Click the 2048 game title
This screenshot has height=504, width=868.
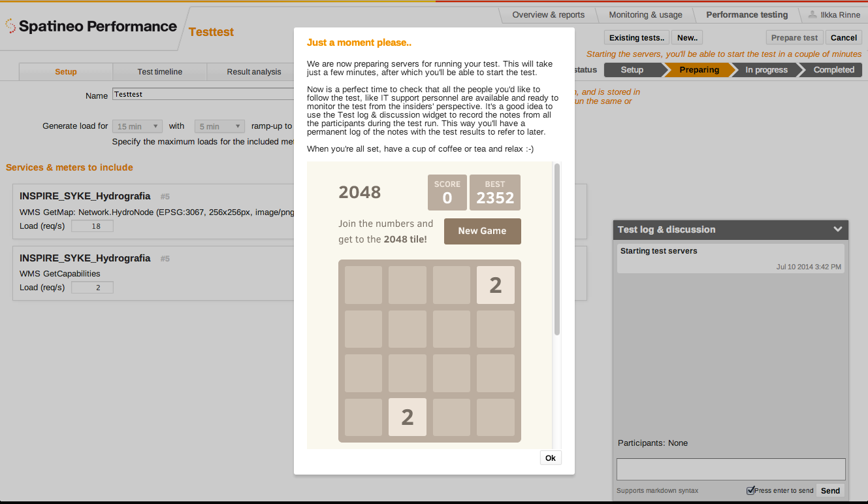(x=360, y=192)
